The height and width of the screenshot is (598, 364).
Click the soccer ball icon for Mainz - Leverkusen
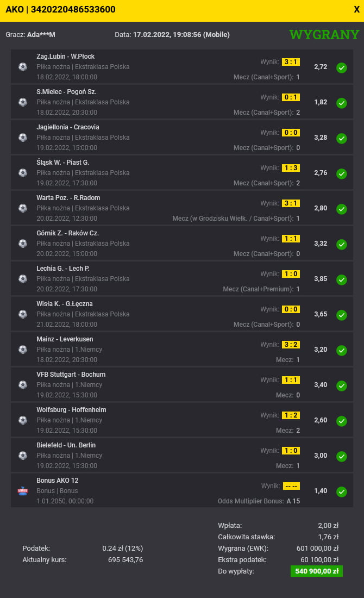point(23,350)
